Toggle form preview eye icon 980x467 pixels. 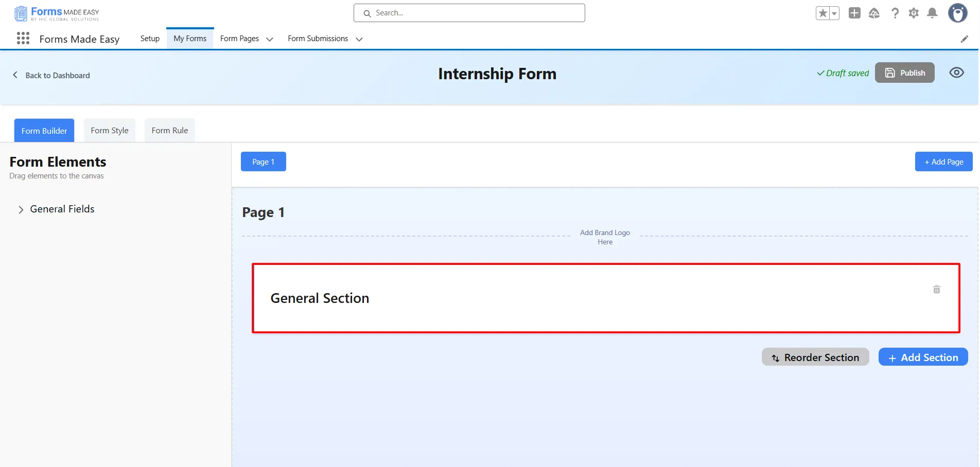(x=956, y=73)
